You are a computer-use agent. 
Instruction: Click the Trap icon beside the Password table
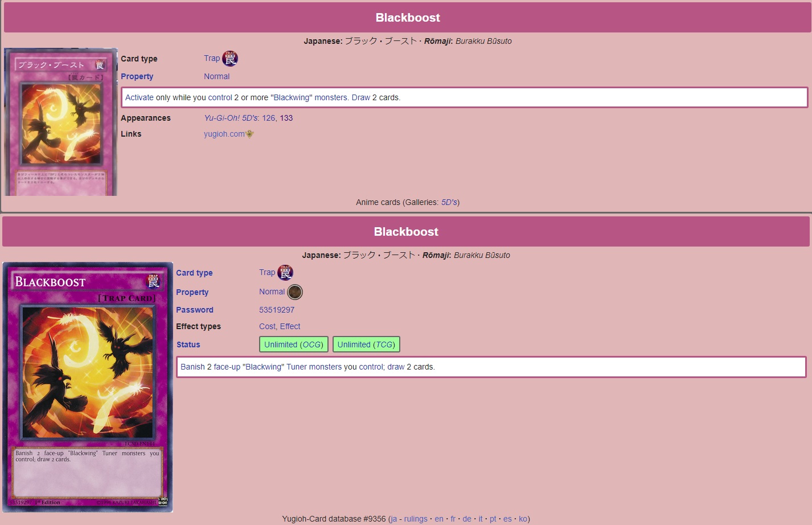click(x=285, y=273)
